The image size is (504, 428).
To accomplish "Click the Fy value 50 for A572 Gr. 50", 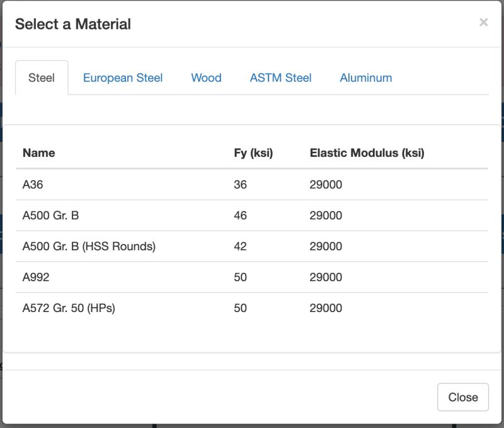I will [x=240, y=308].
